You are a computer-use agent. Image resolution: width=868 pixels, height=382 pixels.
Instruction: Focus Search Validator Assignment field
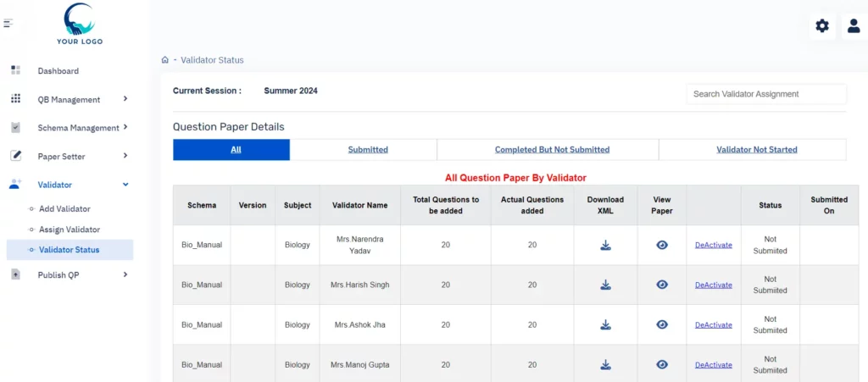[766, 94]
